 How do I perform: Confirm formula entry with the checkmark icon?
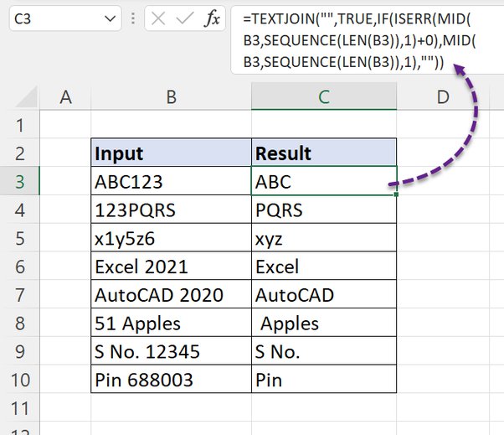click(x=185, y=18)
